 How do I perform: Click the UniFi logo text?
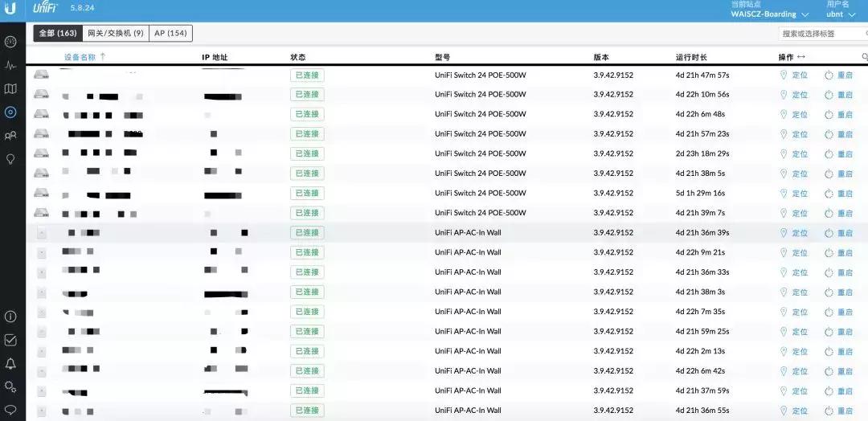43,8
